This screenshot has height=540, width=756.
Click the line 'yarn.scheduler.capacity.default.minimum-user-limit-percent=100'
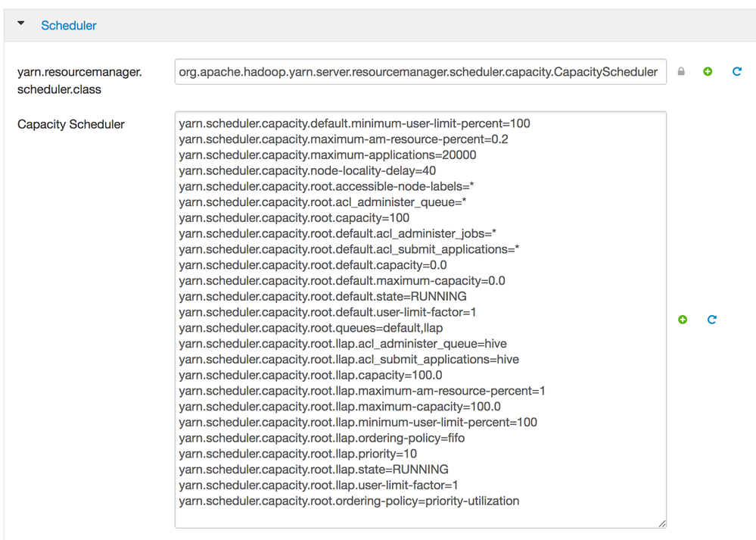click(x=354, y=123)
